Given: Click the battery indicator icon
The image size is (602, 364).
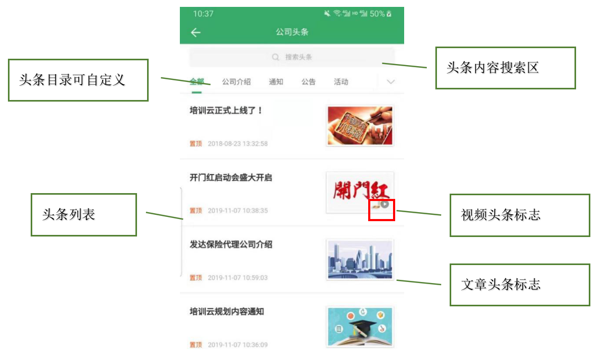Looking at the screenshot, I should click(x=389, y=14).
